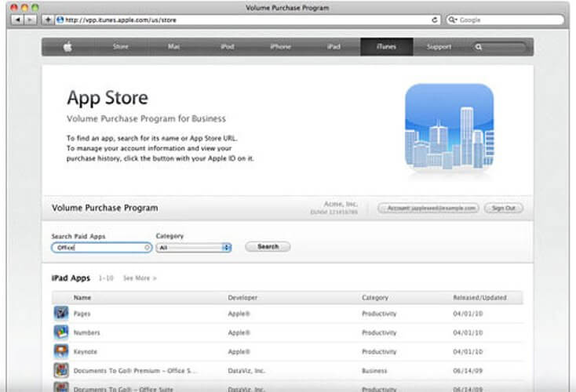Click the Numbers app icon
Image resolution: width=576 pixels, height=392 pixels.
61,332
